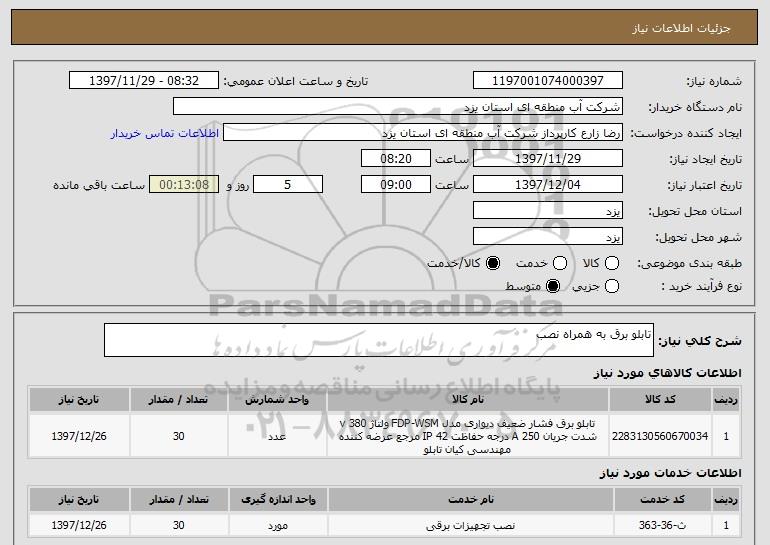Click service name نصب تجهیزات برقی

(470, 525)
